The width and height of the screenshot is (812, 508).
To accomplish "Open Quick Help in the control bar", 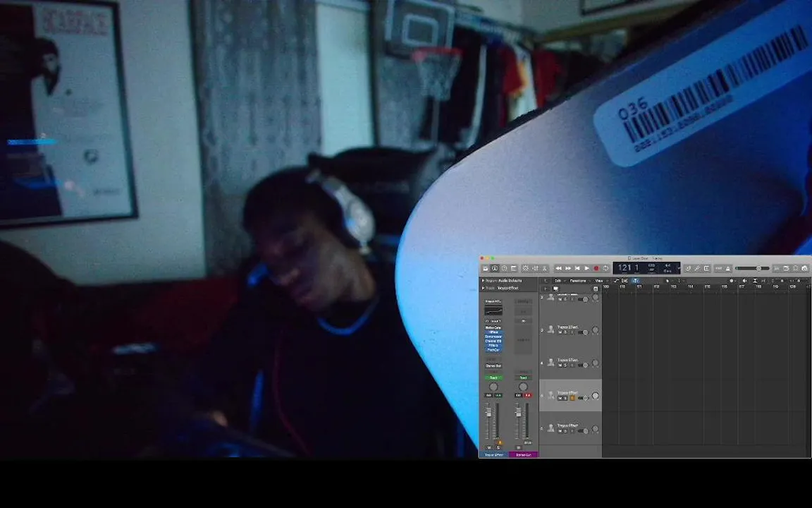I will [504, 269].
